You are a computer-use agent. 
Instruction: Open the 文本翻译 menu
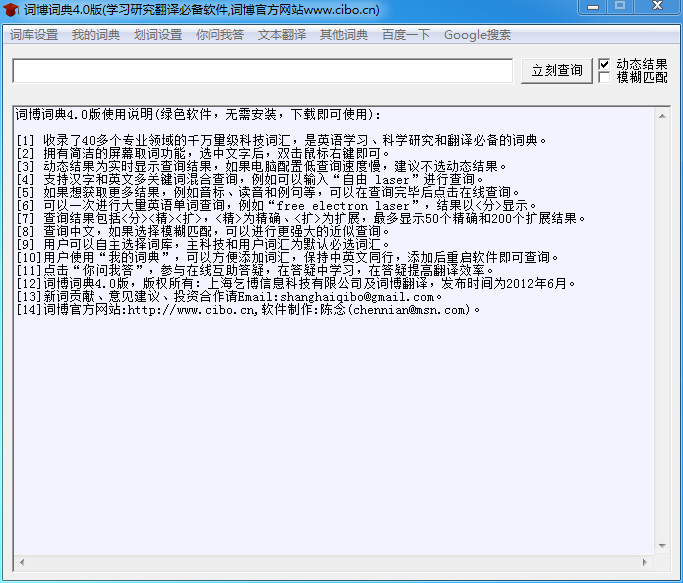click(282, 35)
